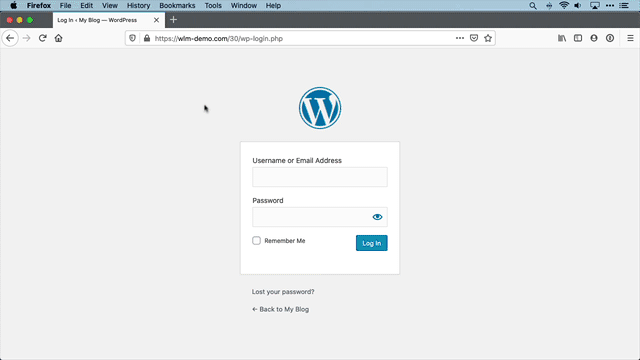Click the circular extension icon beside the account icon
Image resolution: width=640 pixels, height=360 pixels.
point(610,38)
